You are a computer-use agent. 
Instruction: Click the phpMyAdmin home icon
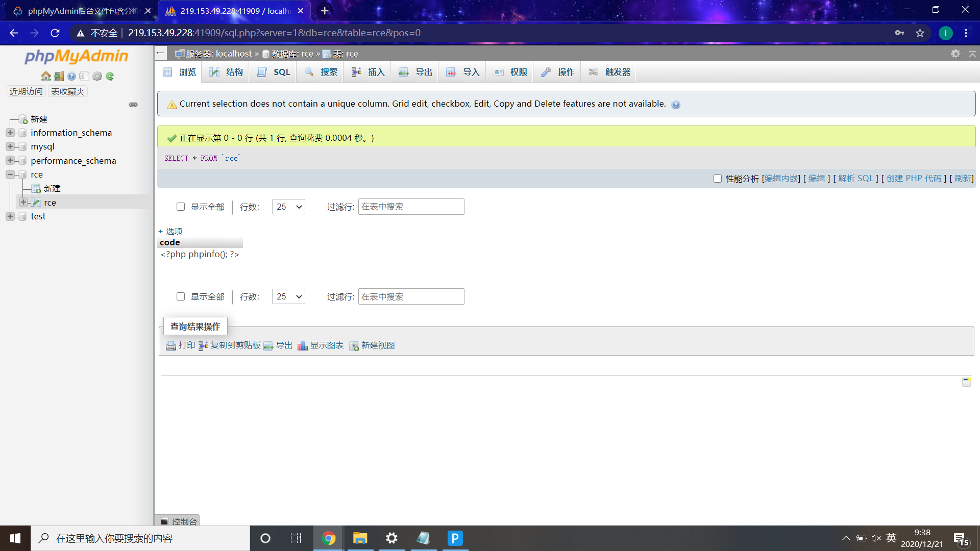(46, 77)
